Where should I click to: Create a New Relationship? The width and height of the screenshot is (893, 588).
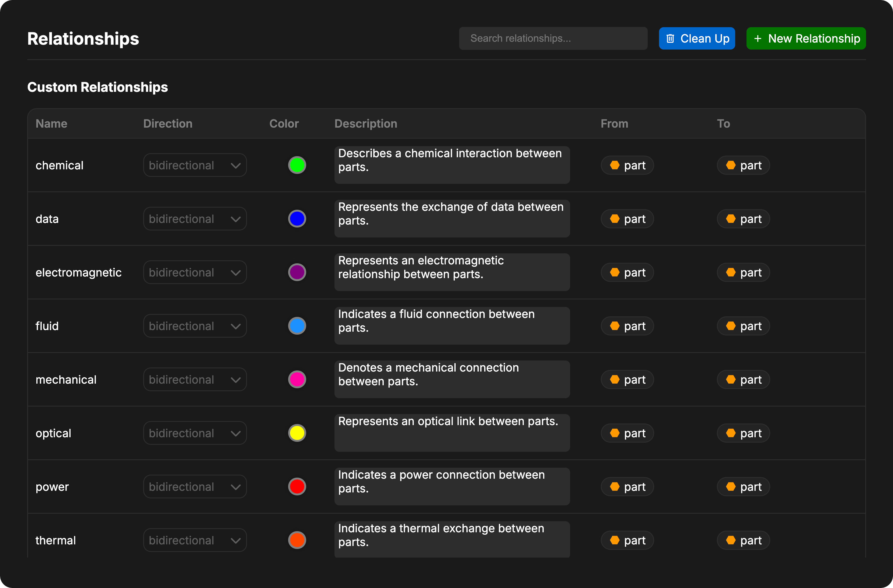pos(805,38)
